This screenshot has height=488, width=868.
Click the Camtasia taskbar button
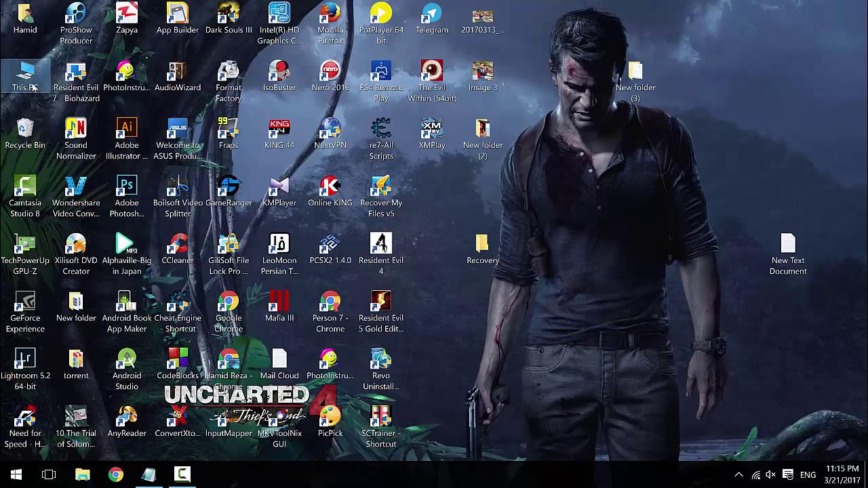tap(182, 474)
